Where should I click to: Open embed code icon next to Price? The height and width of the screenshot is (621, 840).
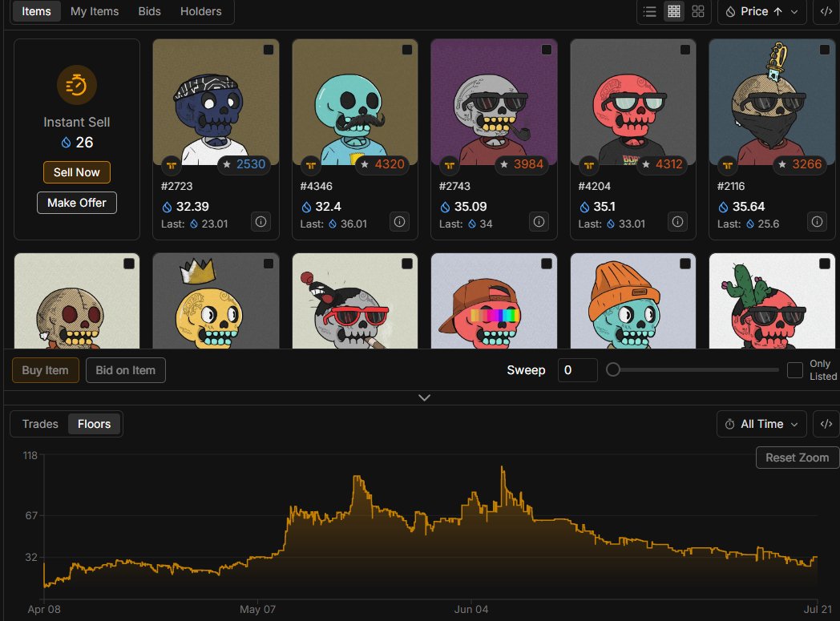(826, 11)
